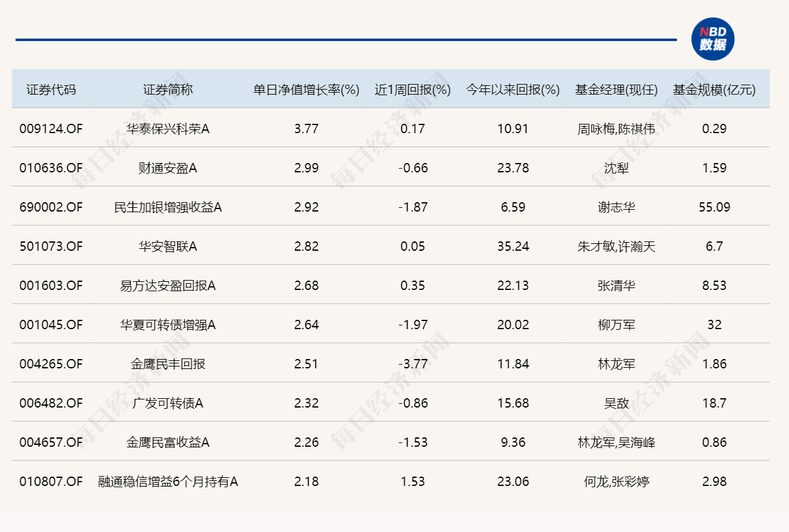Image resolution: width=789 pixels, height=532 pixels.
Task: Click fund size value 1.86
Action: pyautogui.click(x=714, y=364)
